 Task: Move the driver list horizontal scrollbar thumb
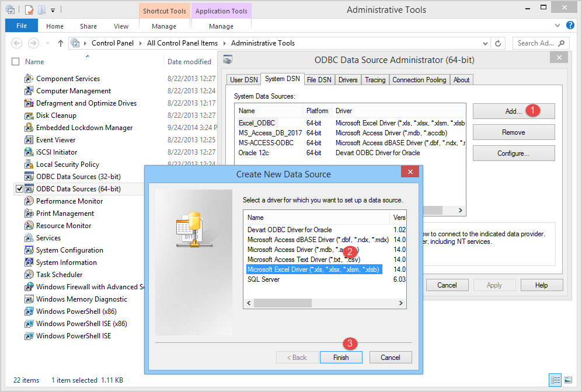[x=283, y=303]
